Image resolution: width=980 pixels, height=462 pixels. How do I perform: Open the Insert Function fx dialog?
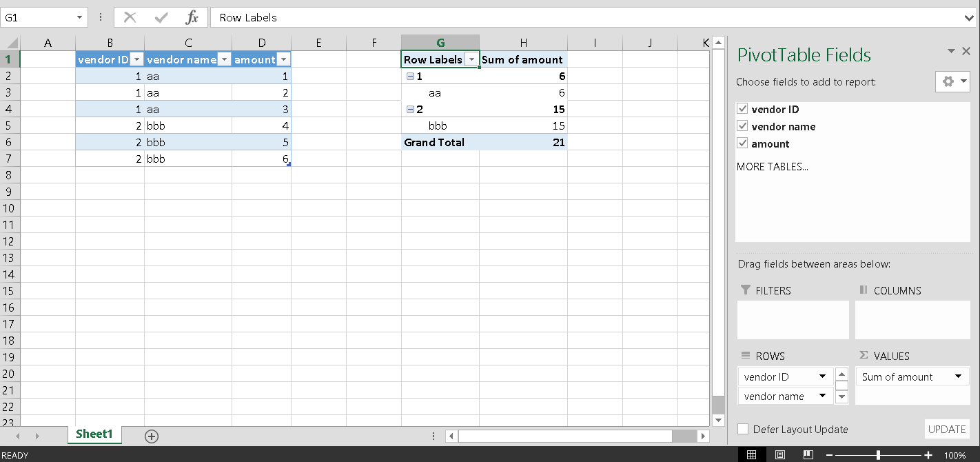[192, 17]
